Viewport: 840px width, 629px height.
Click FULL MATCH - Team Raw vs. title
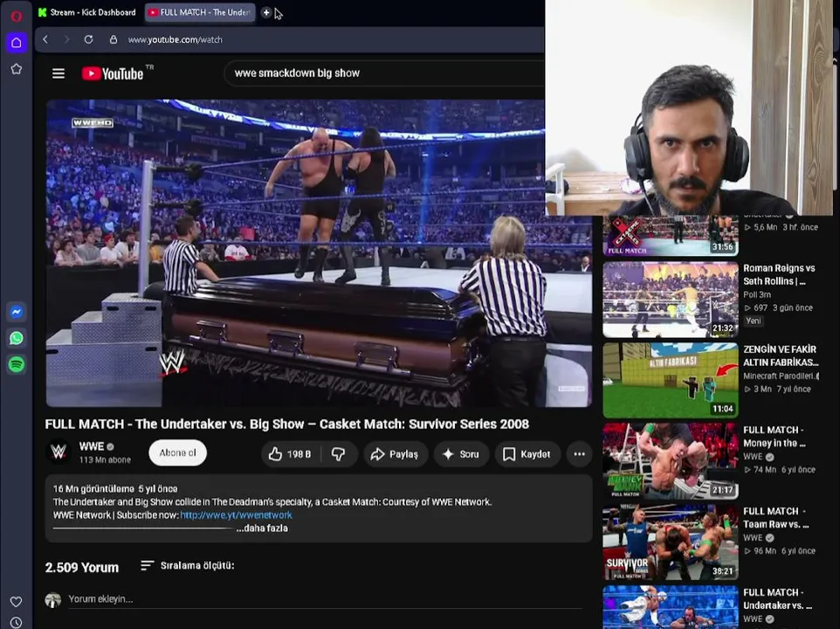(775, 517)
